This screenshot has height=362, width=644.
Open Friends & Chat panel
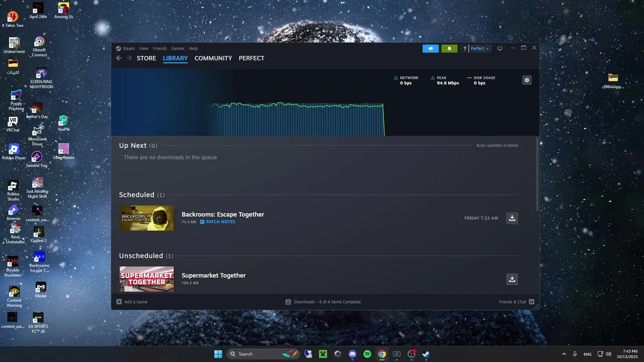[516, 302]
